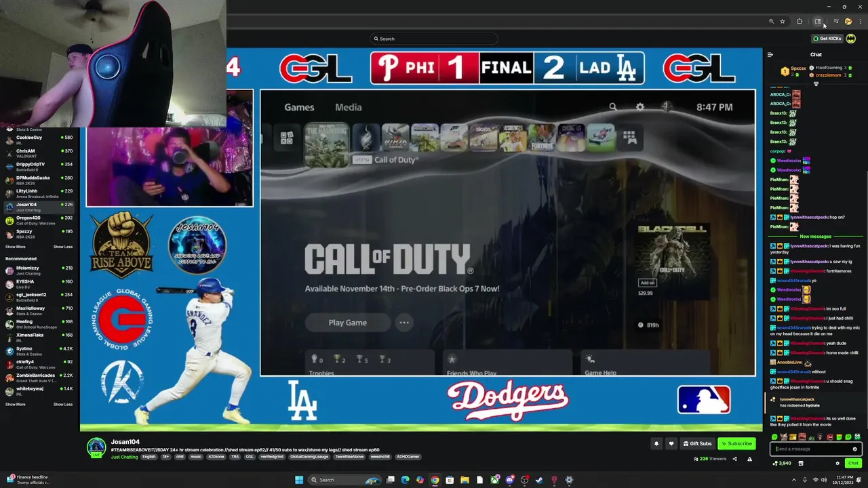Select the Media tab in stream
Image resolution: width=868 pixels, height=488 pixels.
point(349,107)
